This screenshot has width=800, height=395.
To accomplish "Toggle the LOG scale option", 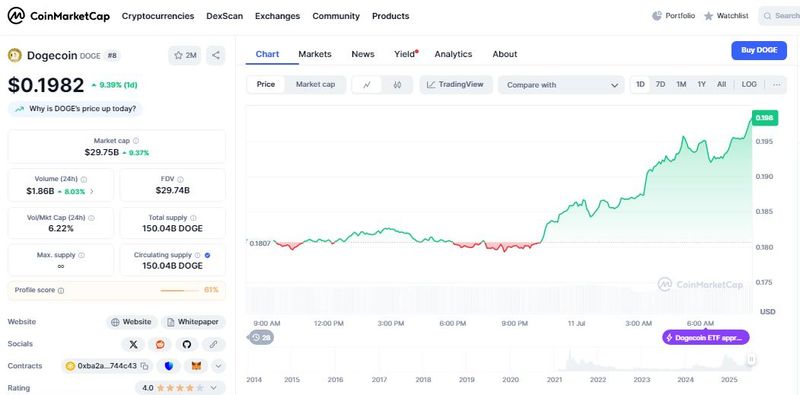I will (749, 85).
